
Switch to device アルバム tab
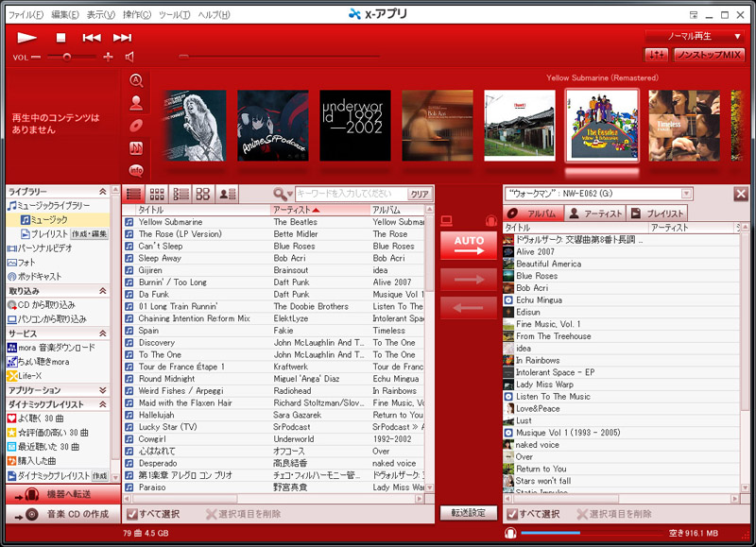point(534,214)
